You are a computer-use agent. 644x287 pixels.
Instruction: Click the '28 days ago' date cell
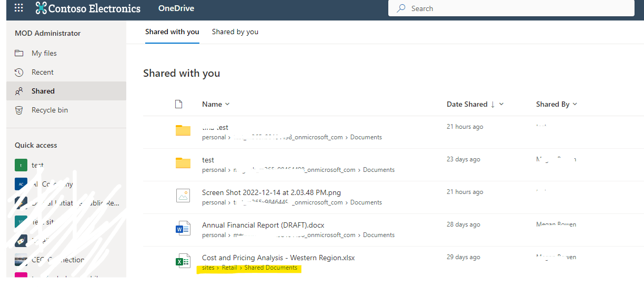464,224
